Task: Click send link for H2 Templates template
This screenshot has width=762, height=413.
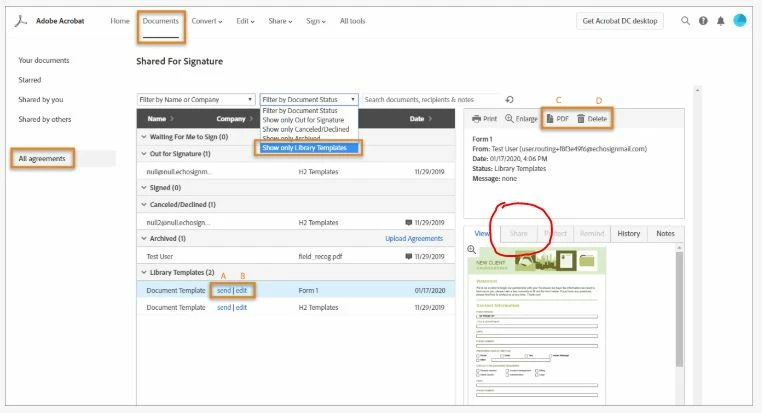Action: 224,308
